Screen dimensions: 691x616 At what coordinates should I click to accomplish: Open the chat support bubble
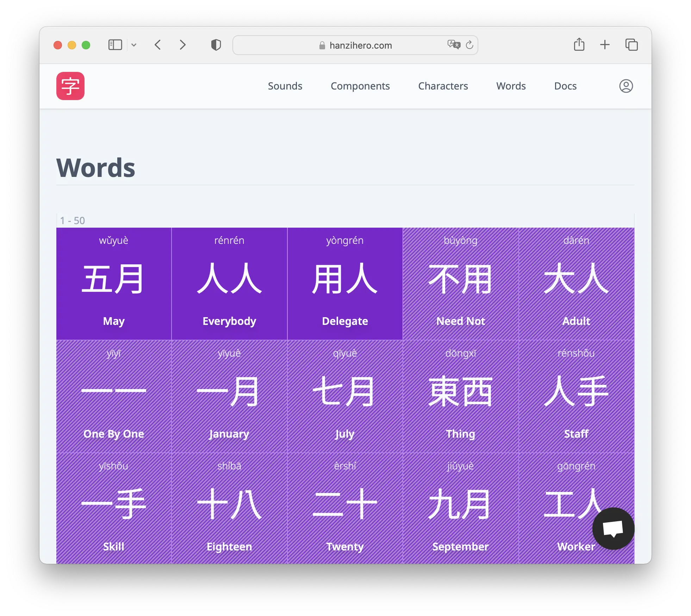click(x=613, y=528)
